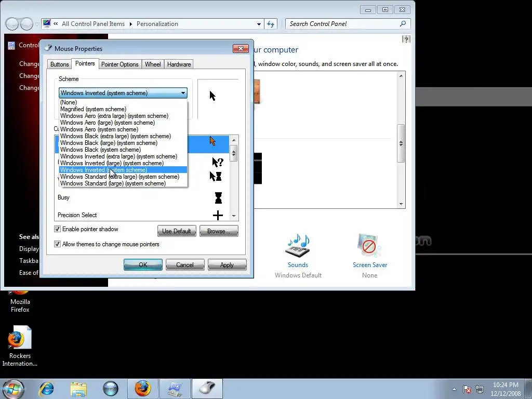Image resolution: width=532 pixels, height=399 pixels.
Task: Choose Windows Aero (extra large) scheme
Action: tap(123, 116)
